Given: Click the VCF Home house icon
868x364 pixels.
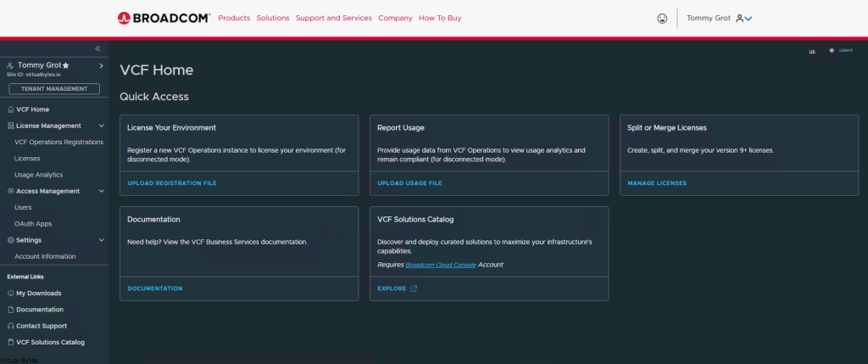Looking at the screenshot, I should [x=11, y=109].
